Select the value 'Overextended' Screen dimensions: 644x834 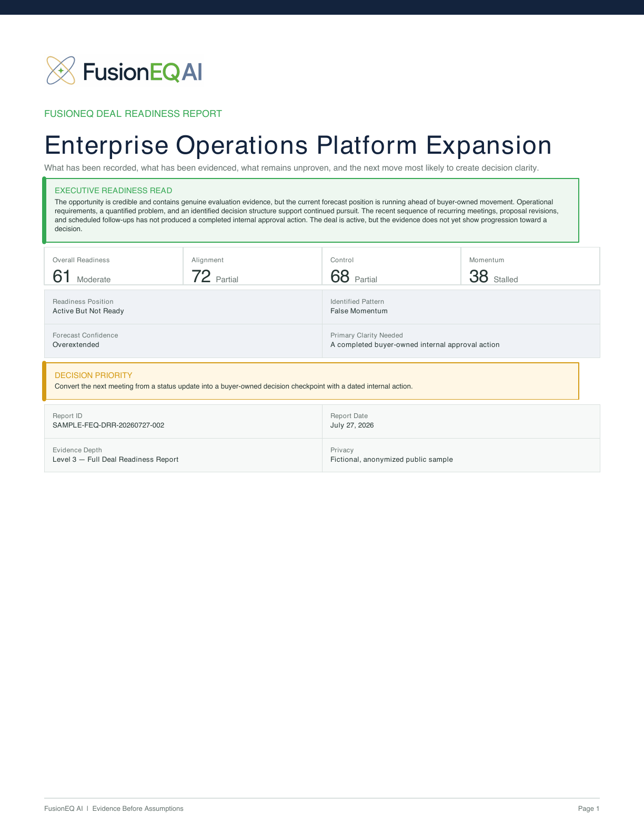point(76,345)
